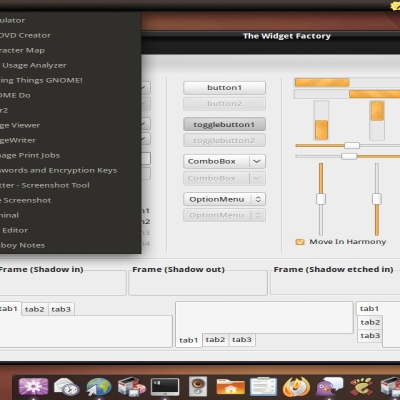Screen dimensions: 400x400
Task: Click the clipboard notes dock icon
Action: (x=263, y=387)
